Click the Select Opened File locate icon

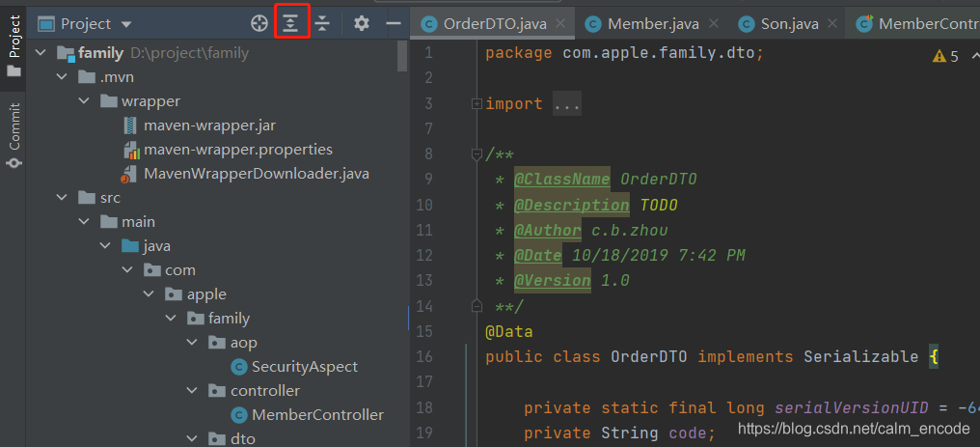coord(259,24)
